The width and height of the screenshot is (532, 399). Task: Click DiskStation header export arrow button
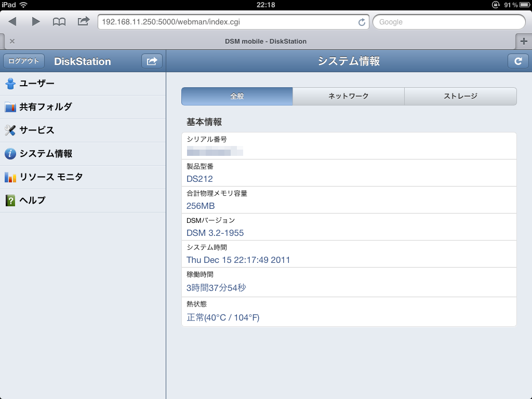pyautogui.click(x=152, y=61)
